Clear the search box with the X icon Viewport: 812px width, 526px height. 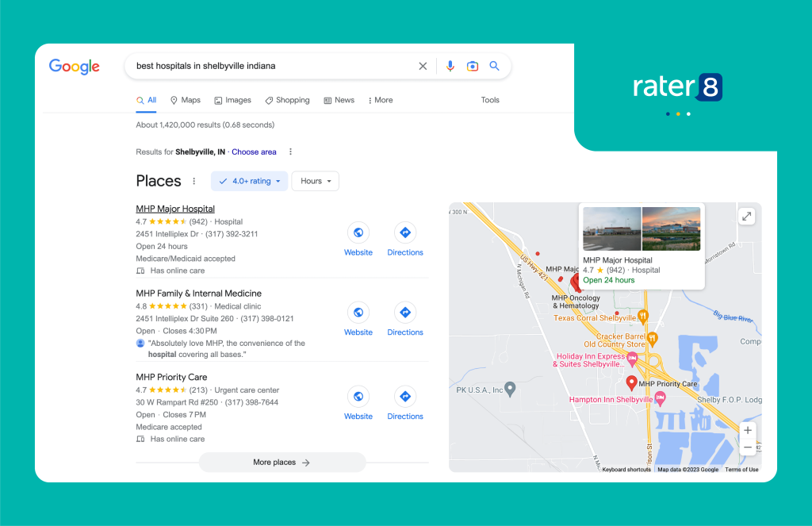tap(423, 66)
